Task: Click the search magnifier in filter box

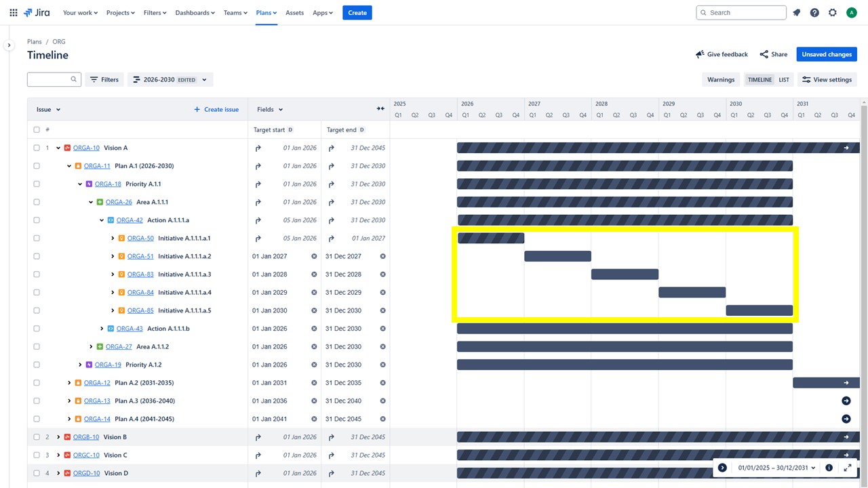Action: (74, 79)
